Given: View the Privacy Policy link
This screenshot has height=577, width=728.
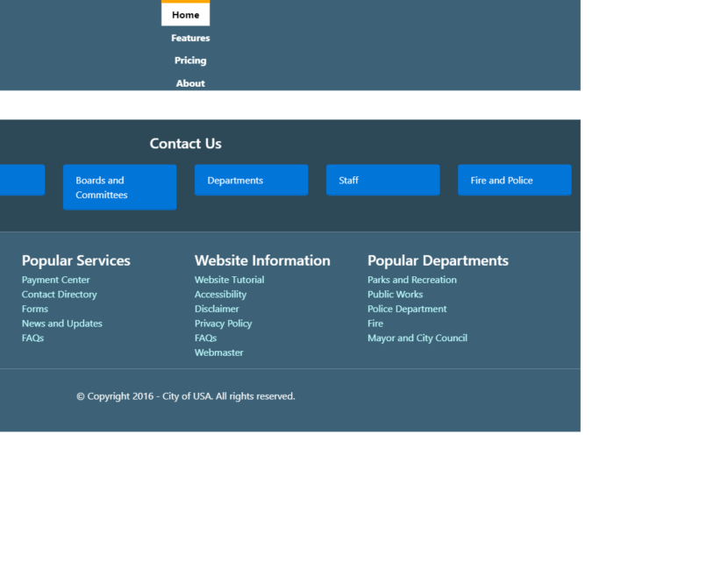Looking at the screenshot, I should (x=223, y=324).
